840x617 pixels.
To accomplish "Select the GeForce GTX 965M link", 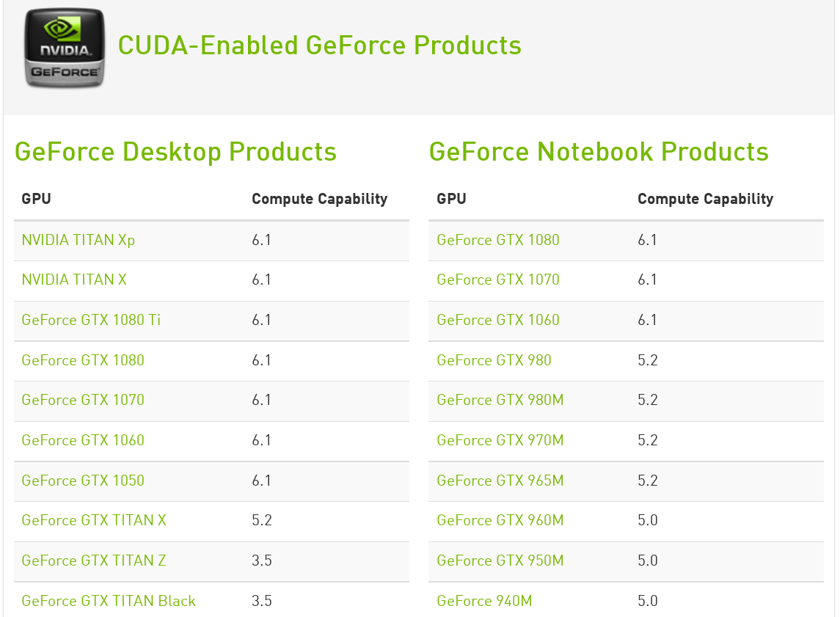I will coord(500,481).
